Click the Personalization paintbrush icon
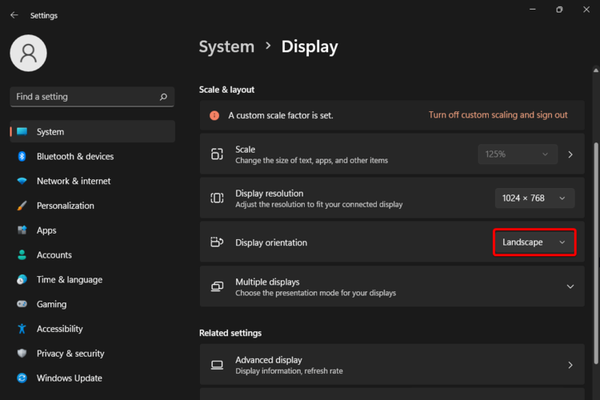Image resolution: width=600 pixels, height=400 pixels. 22,206
